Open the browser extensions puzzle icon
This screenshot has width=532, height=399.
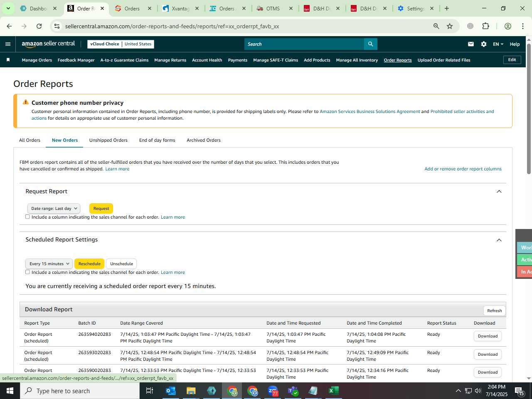click(x=485, y=26)
